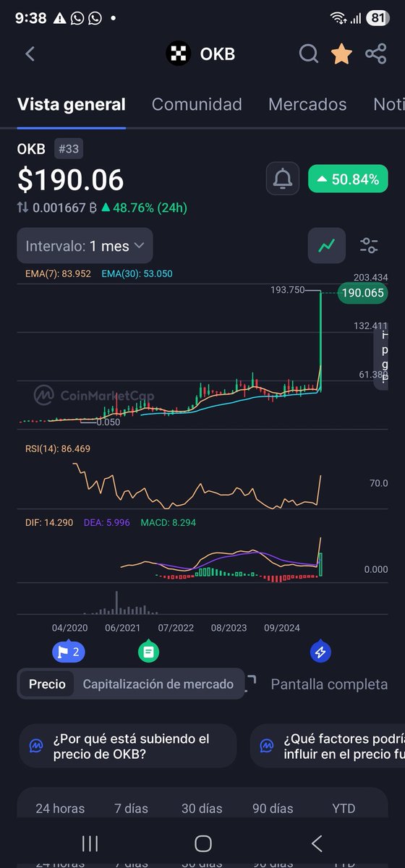Screen dimensions: 405x868
Task: Switch to Vista general tab
Action: pyautogui.click(x=72, y=104)
